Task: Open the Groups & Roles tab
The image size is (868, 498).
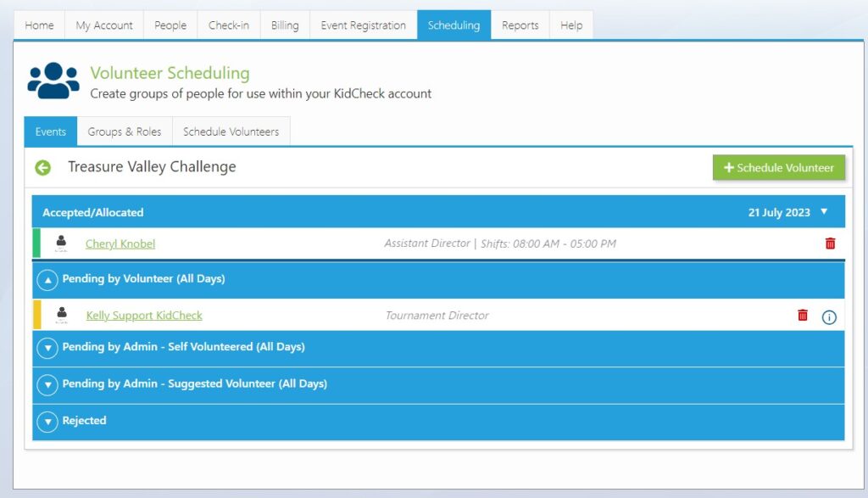Action: coord(125,131)
